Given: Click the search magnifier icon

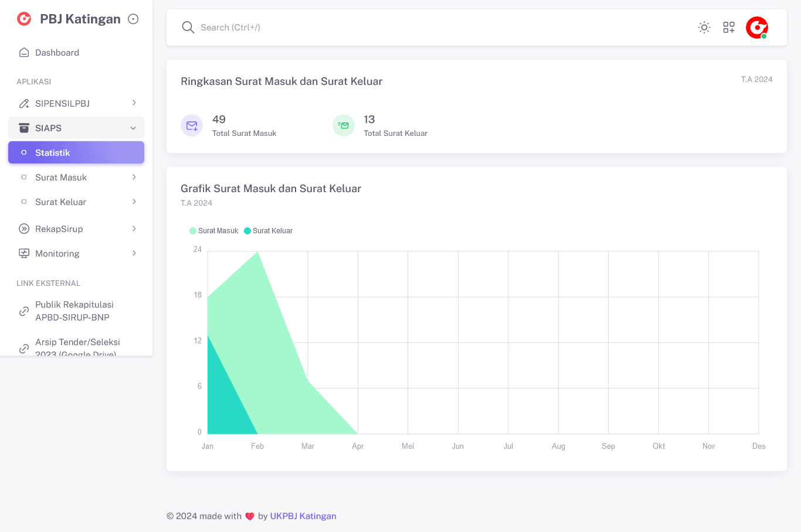Looking at the screenshot, I should click(188, 28).
